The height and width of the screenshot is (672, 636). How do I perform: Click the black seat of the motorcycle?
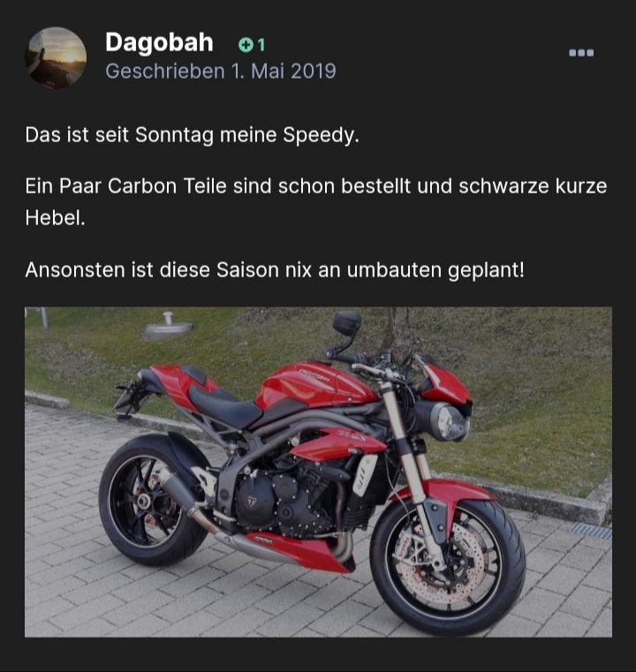(x=223, y=405)
